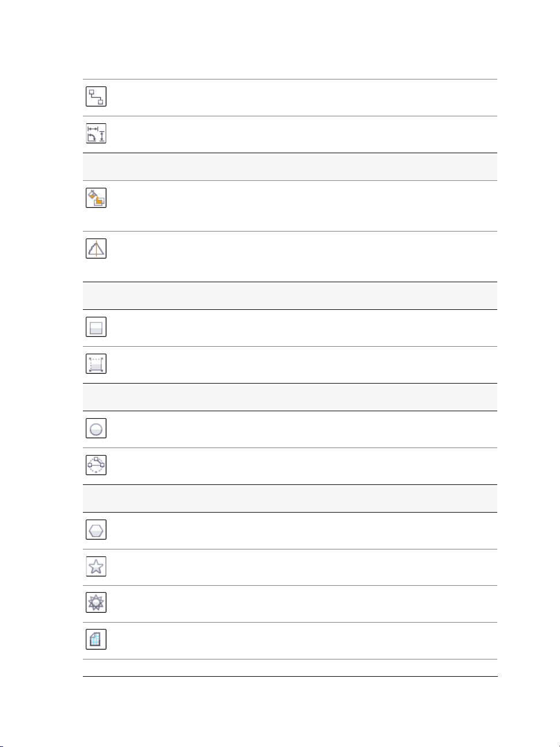Viewport: 560px width, 747px height.
Task: Select the Polygon hexagon tool icon
Action: [96, 530]
